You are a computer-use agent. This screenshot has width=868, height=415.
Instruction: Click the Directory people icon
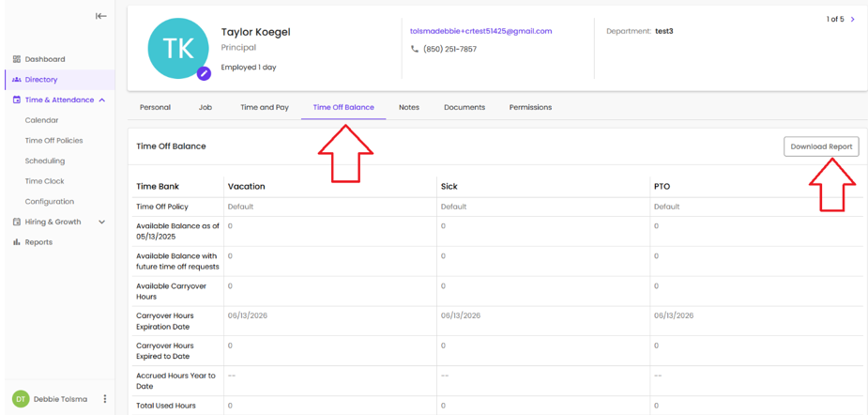[17, 80]
